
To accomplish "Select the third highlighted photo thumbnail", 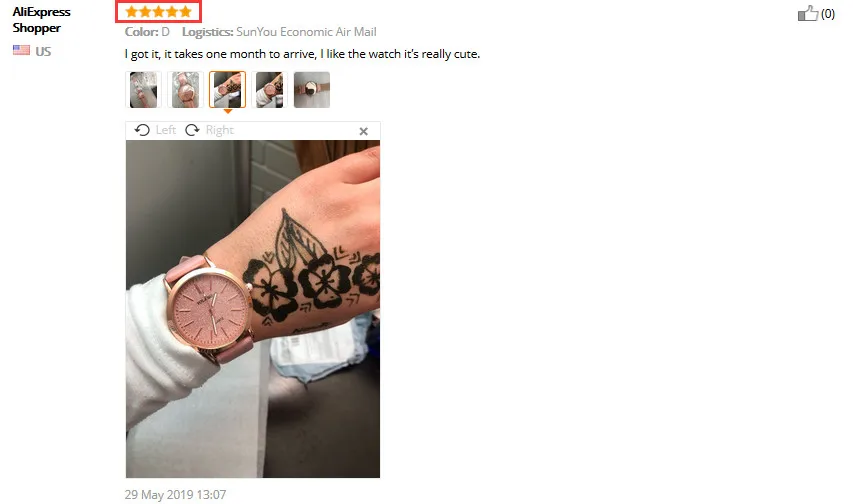I will (227, 90).
